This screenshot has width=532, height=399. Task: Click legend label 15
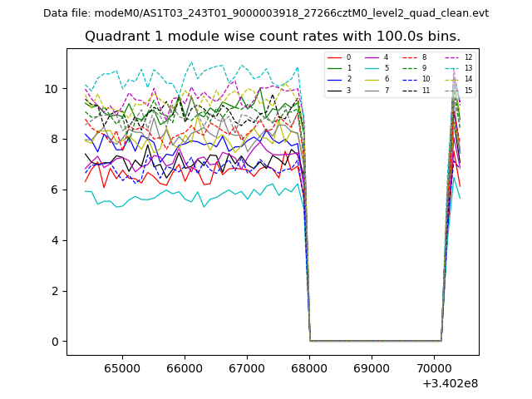point(468,90)
